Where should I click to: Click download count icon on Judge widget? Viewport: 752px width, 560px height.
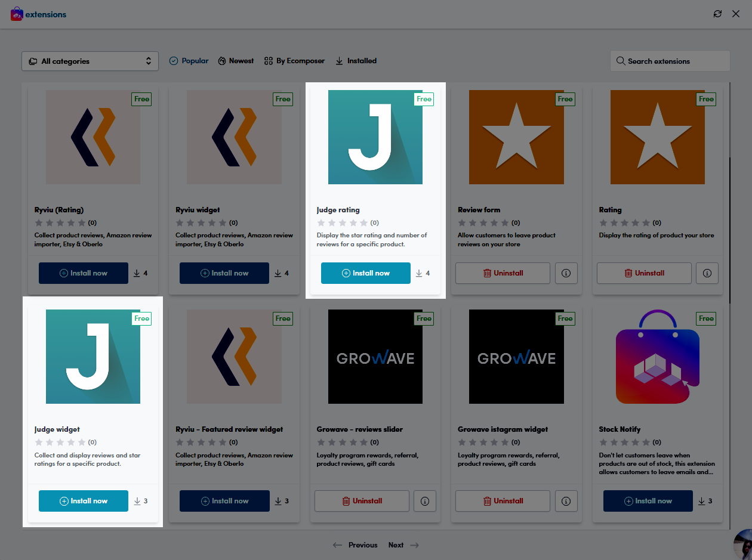137,501
